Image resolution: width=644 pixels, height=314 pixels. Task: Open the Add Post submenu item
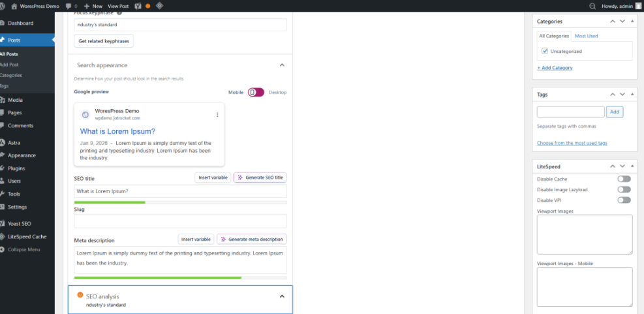[x=9, y=65]
